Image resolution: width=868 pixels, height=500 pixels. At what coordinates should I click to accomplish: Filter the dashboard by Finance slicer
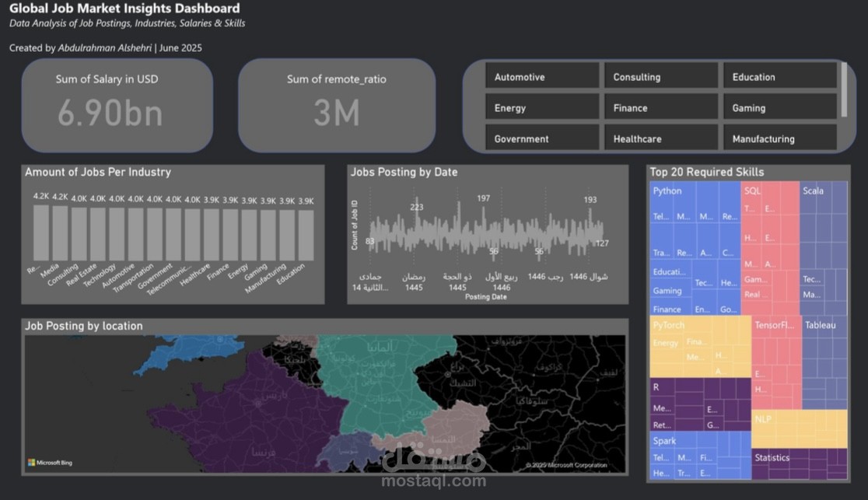click(x=661, y=107)
